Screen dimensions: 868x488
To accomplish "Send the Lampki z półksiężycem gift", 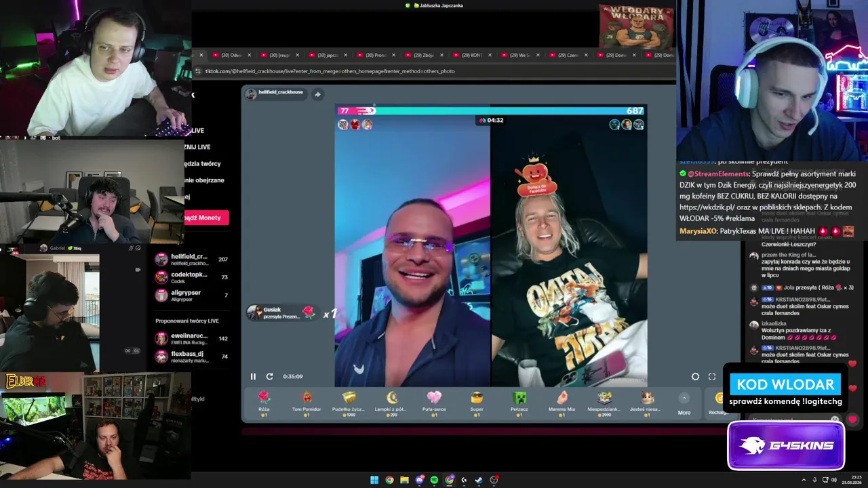I will point(391,403).
